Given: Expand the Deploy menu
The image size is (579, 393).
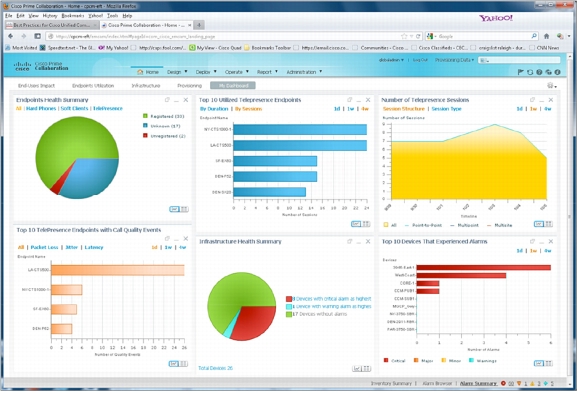Looking at the screenshot, I should [206, 72].
